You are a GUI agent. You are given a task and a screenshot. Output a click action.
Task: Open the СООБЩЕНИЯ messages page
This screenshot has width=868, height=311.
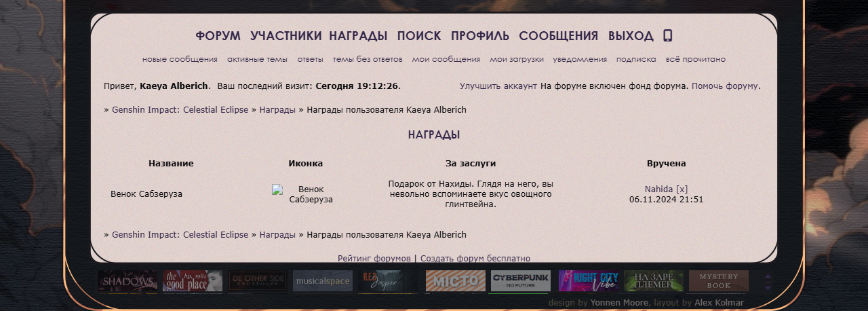[x=559, y=36]
